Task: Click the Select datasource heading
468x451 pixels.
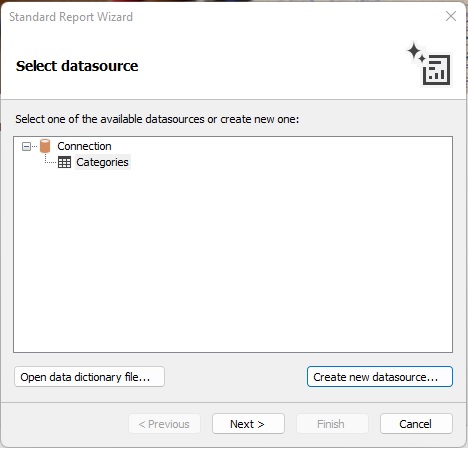Action: (77, 66)
